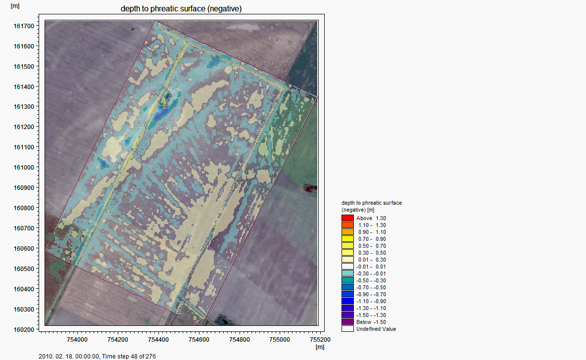Click the 754000 label on the horizontal axis

(77, 339)
